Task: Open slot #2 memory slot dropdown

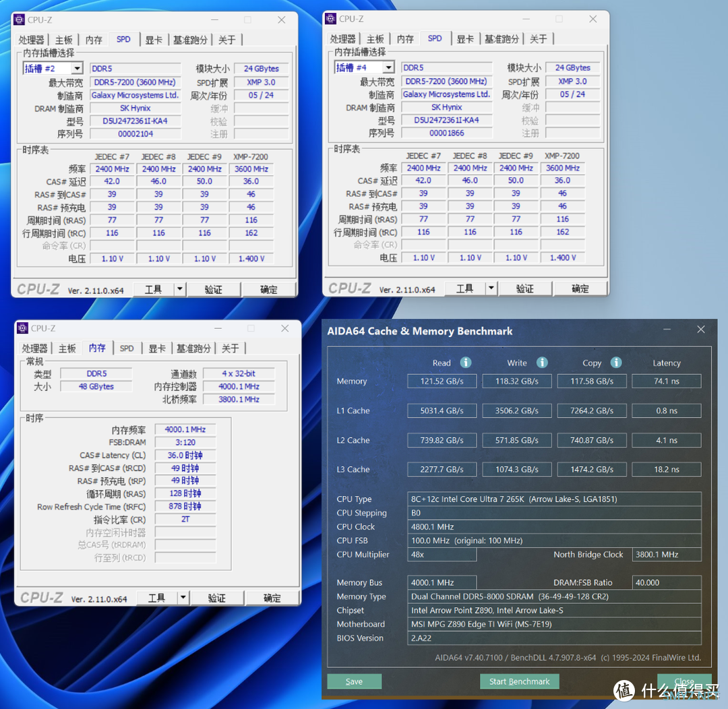Action: pyautogui.click(x=77, y=69)
